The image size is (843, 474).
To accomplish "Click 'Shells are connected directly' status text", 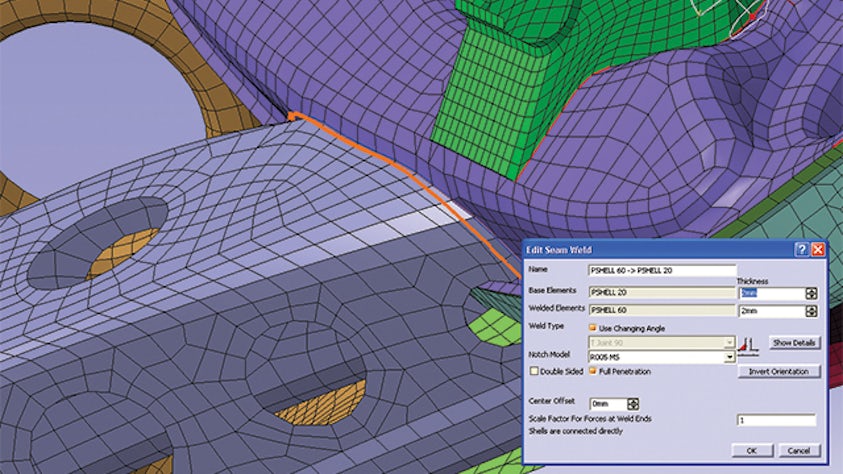I will (576, 432).
